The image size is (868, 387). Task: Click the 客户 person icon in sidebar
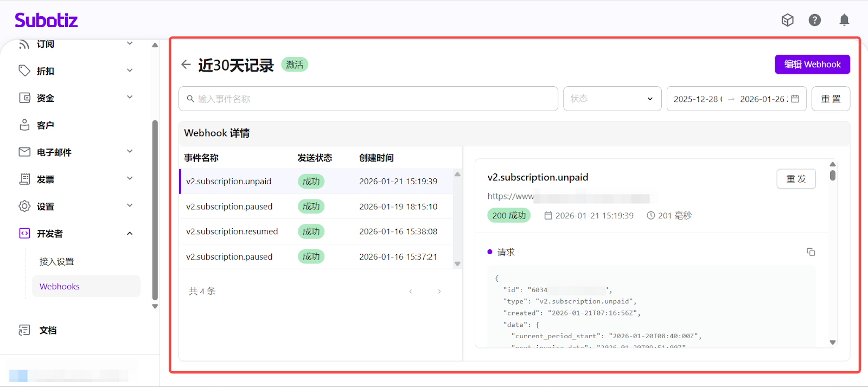[x=24, y=125]
